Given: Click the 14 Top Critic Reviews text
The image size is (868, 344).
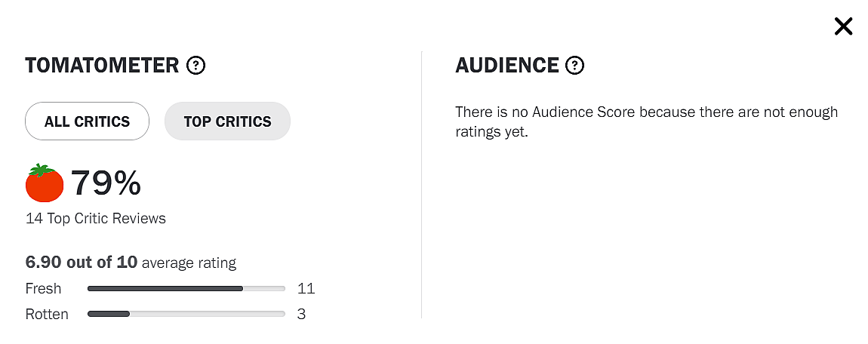Looking at the screenshot, I should click(x=96, y=219).
